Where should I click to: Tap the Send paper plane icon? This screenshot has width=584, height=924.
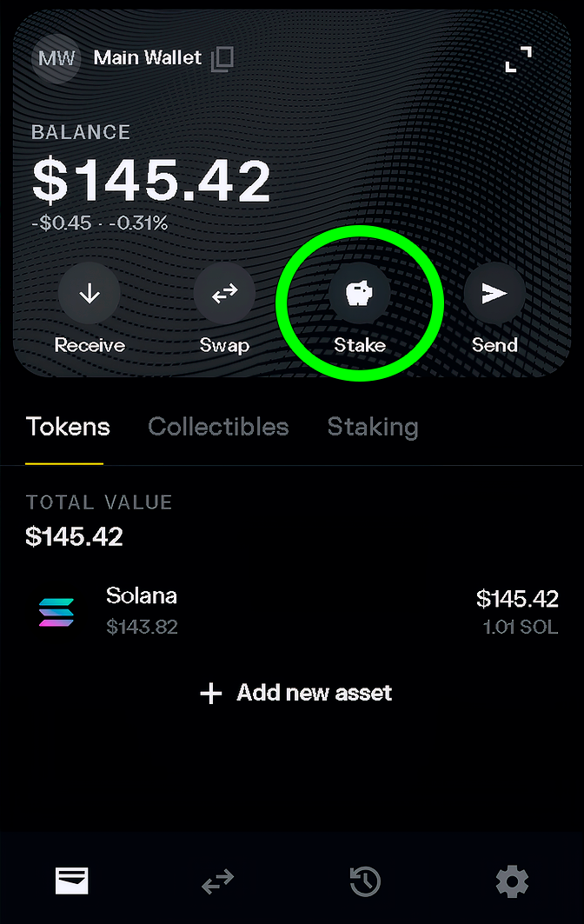[494, 293]
